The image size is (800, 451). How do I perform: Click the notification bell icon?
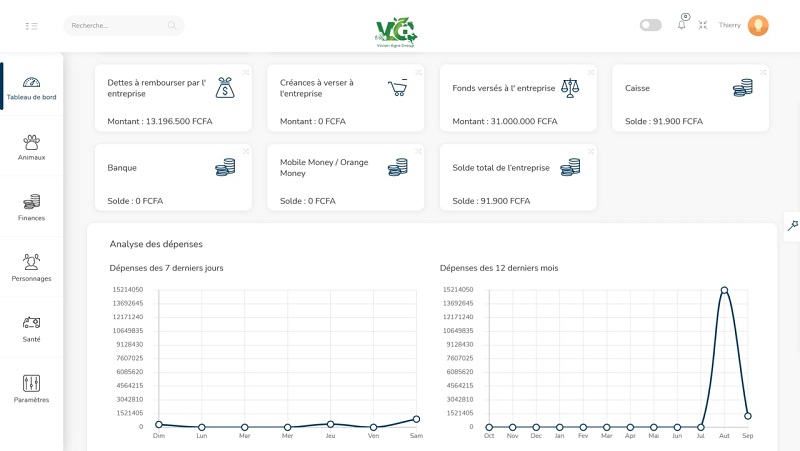(682, 25)
